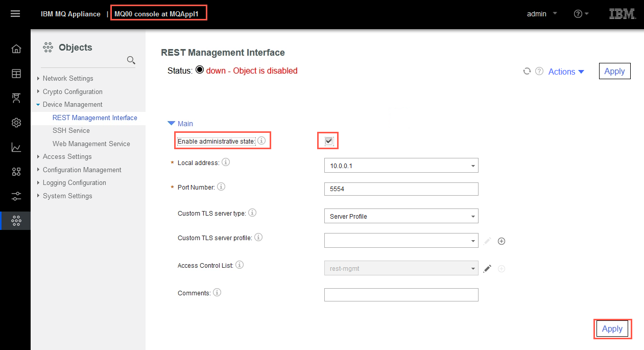This screenshot has width=644, height=350.
Task: Click the four-squares sidebar icon
Action: pyautogui.click(x=16, y=172)
